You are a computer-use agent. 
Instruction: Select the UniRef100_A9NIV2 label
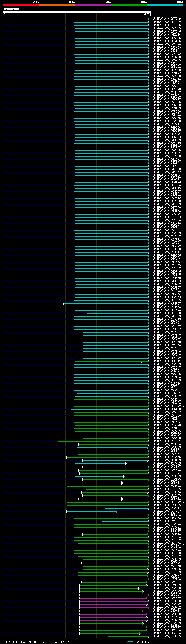pos(167,73)
